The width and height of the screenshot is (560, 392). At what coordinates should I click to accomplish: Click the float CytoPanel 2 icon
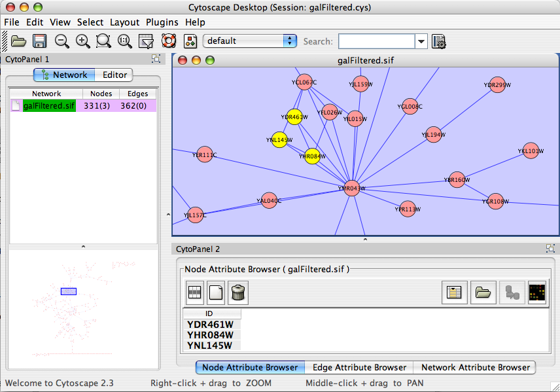tap(550, 249)
